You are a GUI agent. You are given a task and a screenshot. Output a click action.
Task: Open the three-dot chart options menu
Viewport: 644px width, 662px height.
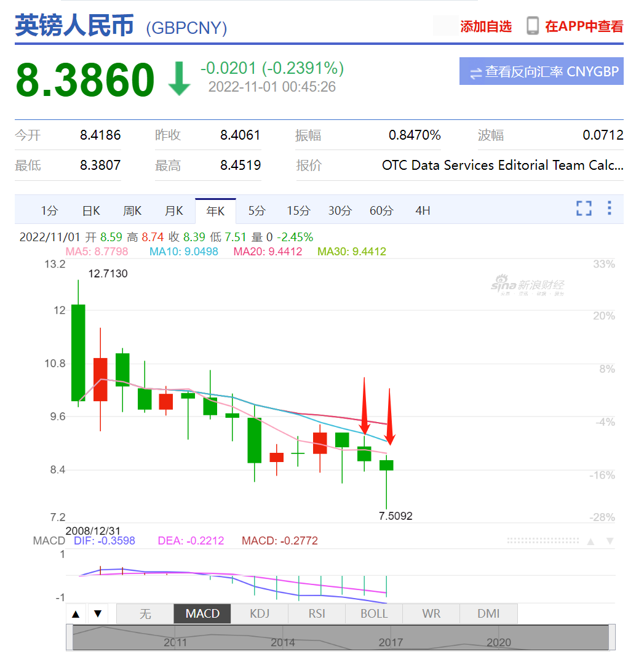pyautogui.click(x=609, y=208)
